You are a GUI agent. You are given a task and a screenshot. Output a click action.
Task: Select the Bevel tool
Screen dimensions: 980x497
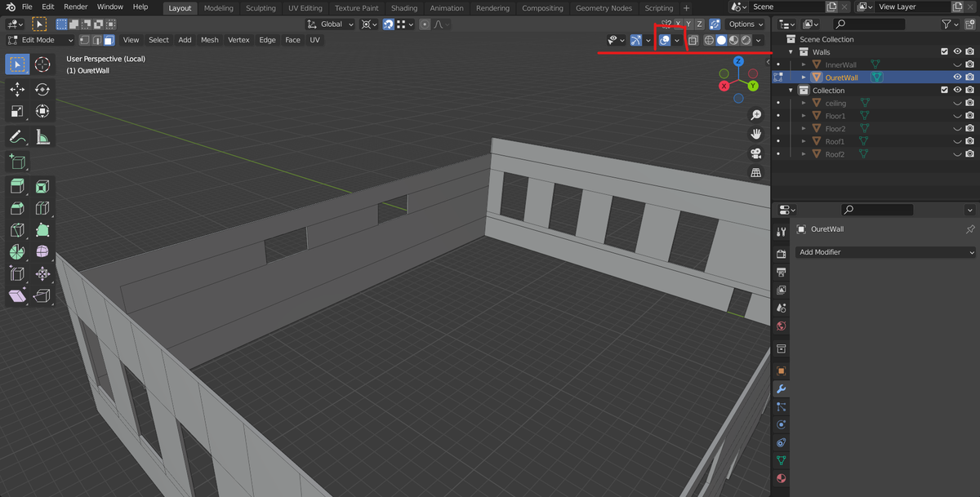[17, 208]
